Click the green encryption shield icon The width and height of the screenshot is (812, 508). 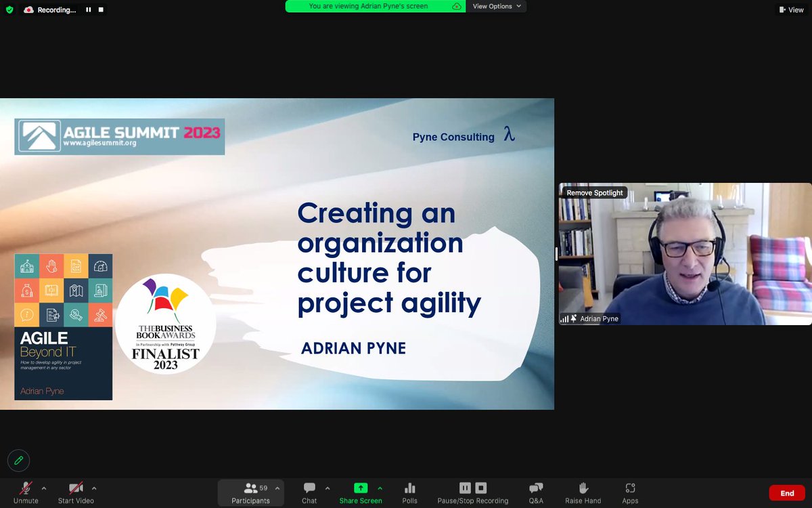point(9,10)
